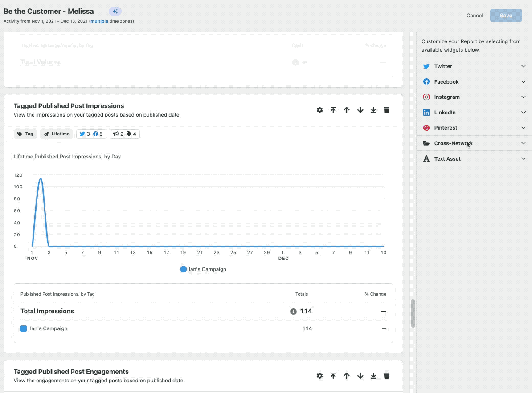Click the Lifetime filter chip
The width and height of the screenshot is (532, 393).
point(57,134)
